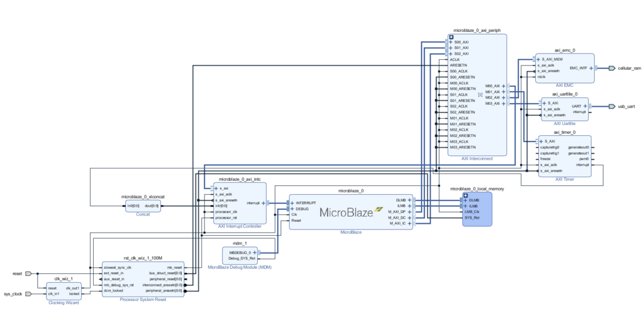
Task: Click the rdclk pin on axi_emc_0
Action: click(541, 77)
